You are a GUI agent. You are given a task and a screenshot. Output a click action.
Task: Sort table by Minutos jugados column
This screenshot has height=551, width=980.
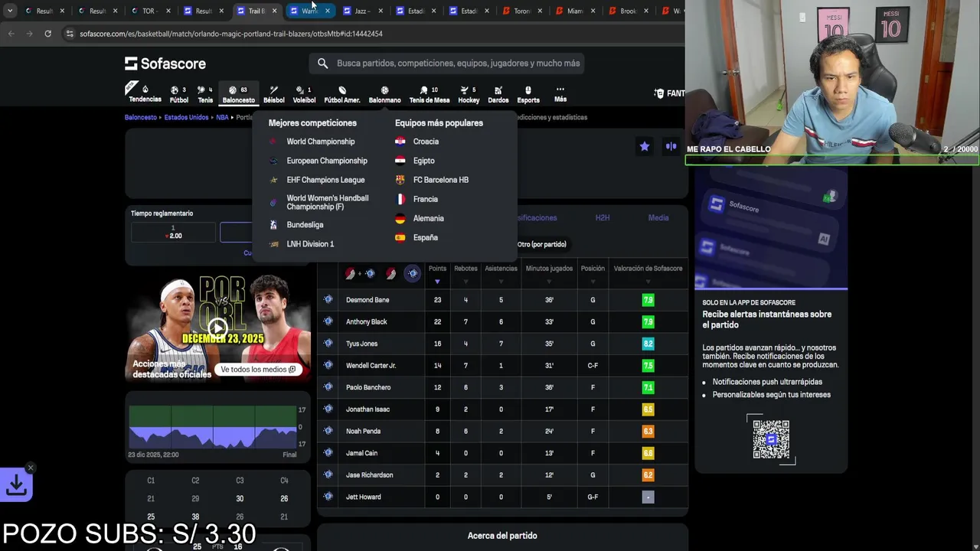(549, 273)
